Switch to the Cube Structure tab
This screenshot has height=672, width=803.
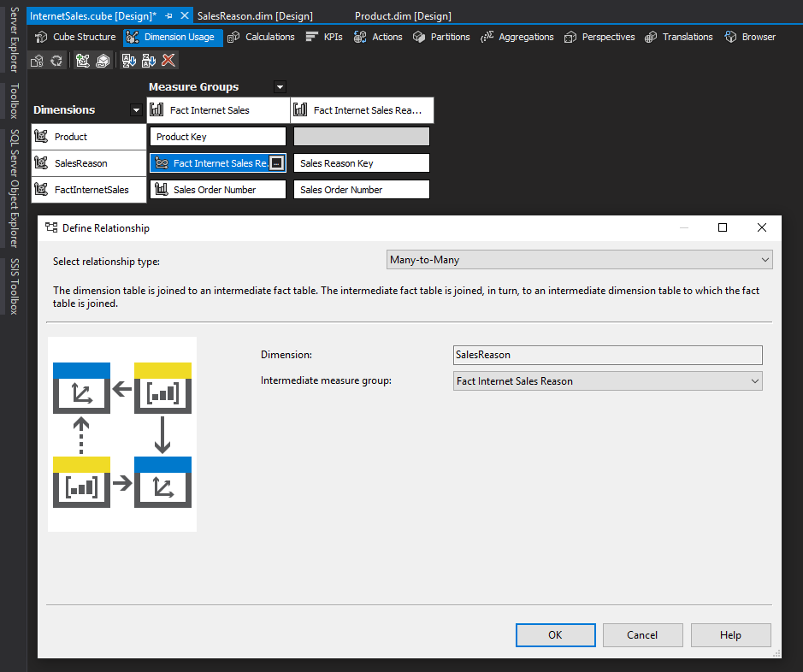pyautogui.click(x=75, y=37)
